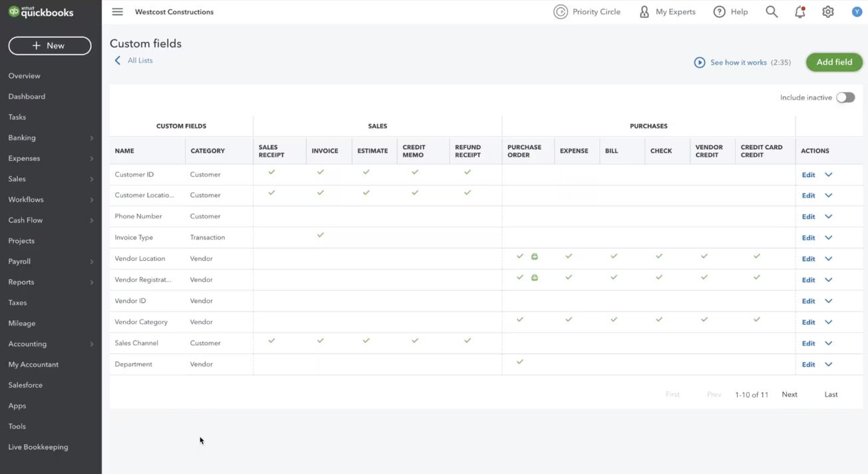Screen dimensions: 868x474
Task: Click the user profile avatar icon
Action: [857, 12]
